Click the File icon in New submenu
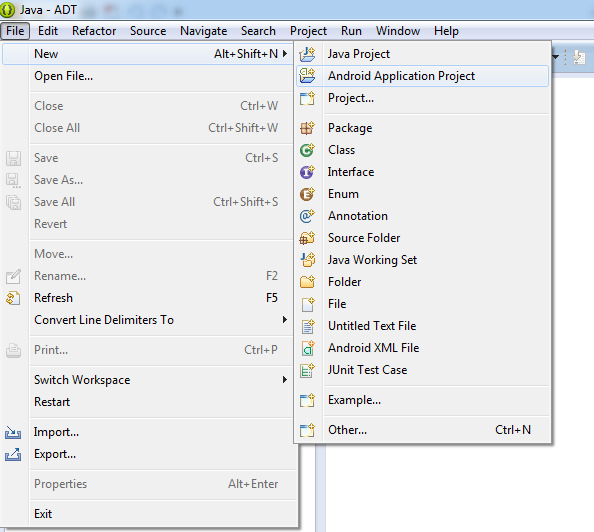594x532 pixels. tap(307, 304)
